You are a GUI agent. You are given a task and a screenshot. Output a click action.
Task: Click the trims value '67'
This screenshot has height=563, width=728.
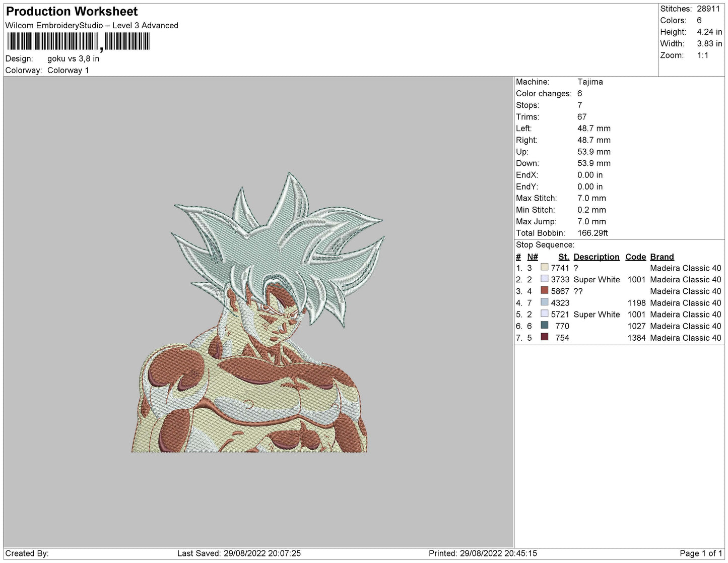coord(582,116)
